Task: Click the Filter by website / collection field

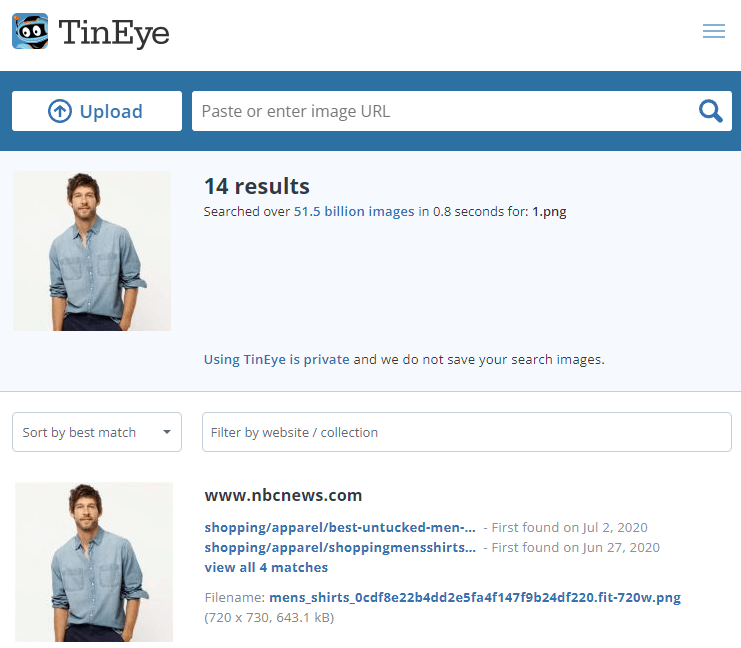Action: (x=466, y=432)
